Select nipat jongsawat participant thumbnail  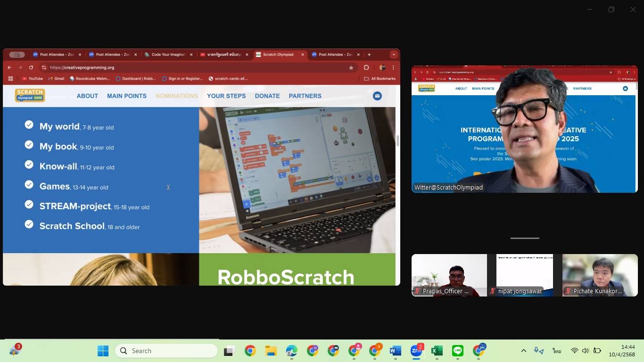[525, 275]
